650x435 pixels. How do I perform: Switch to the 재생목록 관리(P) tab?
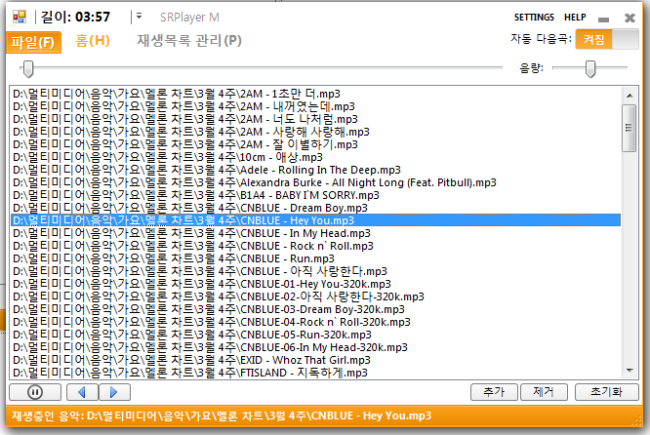pyautogui.click(x=189, y=41)
